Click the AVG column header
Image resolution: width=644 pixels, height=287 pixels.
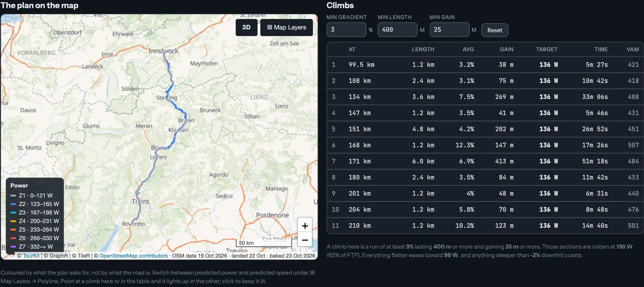click(468, 49)
